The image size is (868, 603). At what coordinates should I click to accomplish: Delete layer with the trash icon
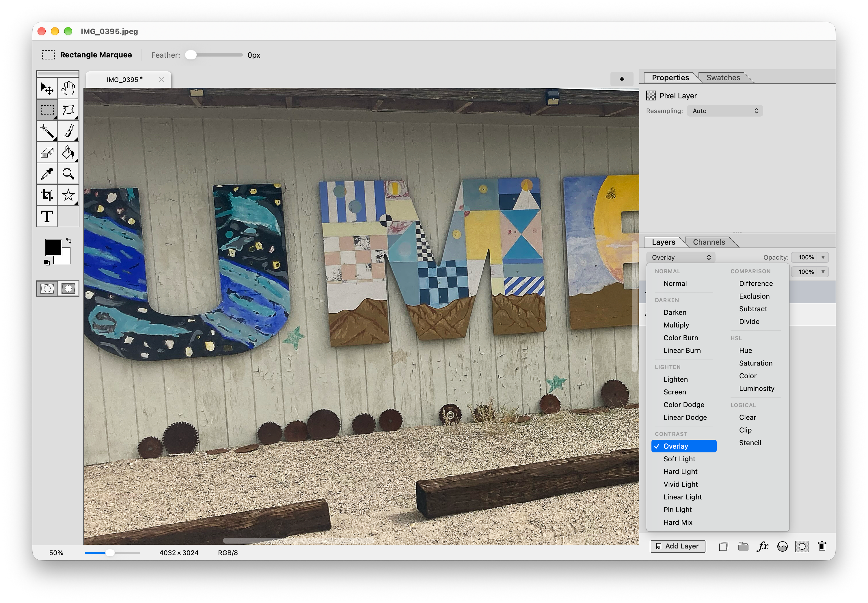coord(822,546)
